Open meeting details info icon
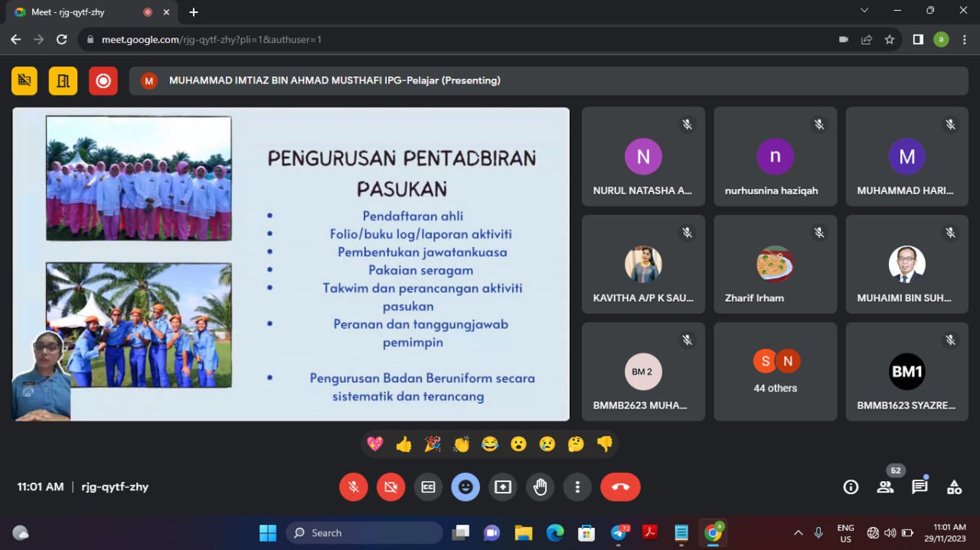 pos(850,487)
